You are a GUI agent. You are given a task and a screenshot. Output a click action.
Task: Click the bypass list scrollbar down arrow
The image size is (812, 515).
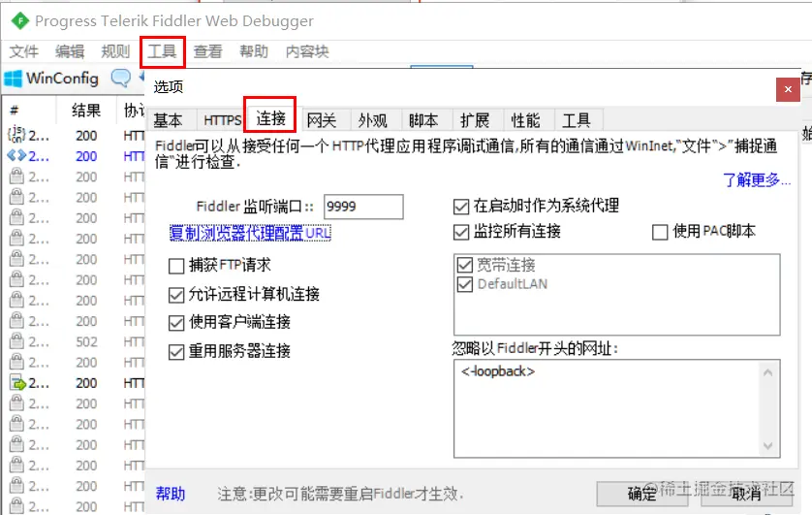(768, 445)
